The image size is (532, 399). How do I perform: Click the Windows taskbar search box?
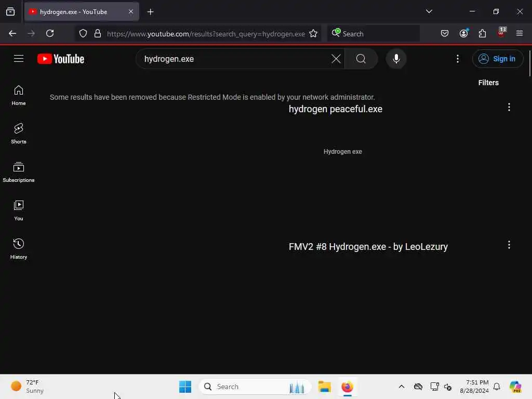tap(255, 387)
